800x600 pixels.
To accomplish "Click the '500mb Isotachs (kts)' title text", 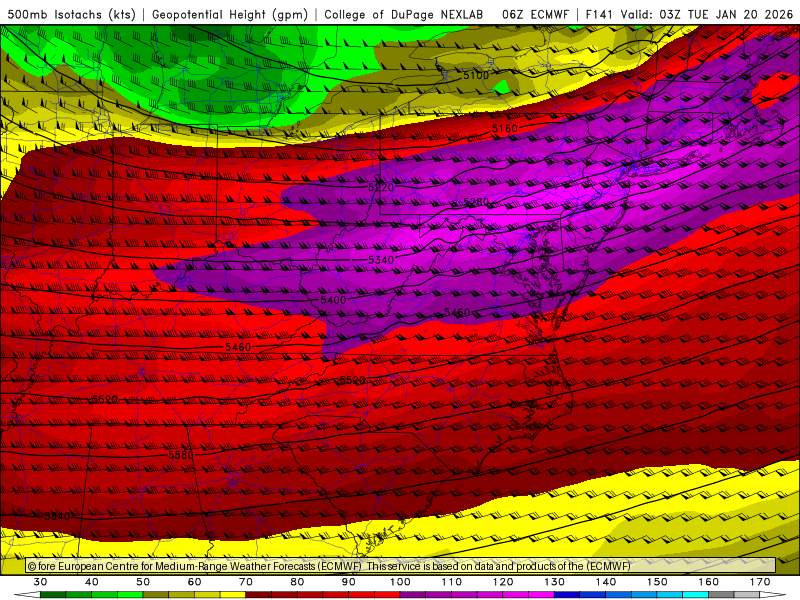I will 71,14.
